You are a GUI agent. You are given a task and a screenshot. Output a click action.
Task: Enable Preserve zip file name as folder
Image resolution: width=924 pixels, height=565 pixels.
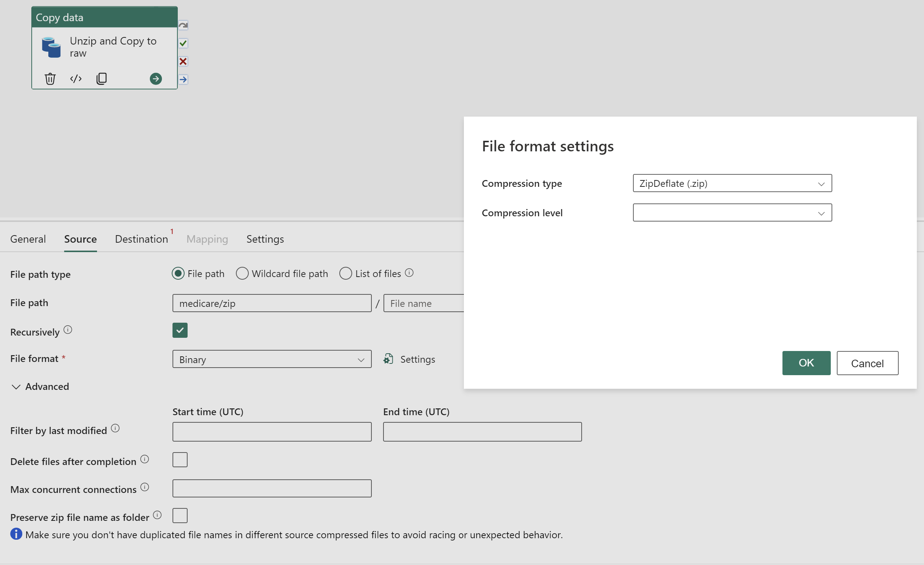pyautogui.click(x=180, y=516)
